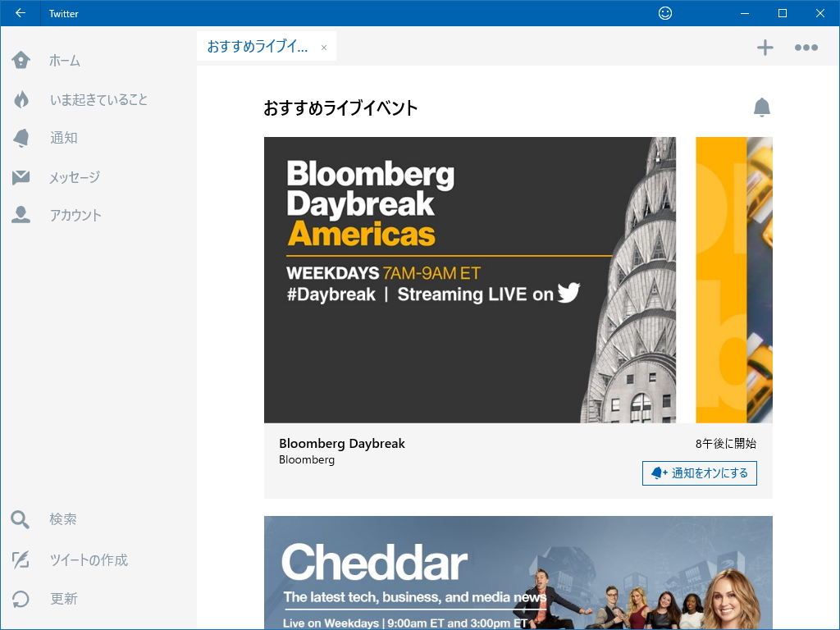
Task: Click the compose tweet quill icon
Action: pos(21,559)
